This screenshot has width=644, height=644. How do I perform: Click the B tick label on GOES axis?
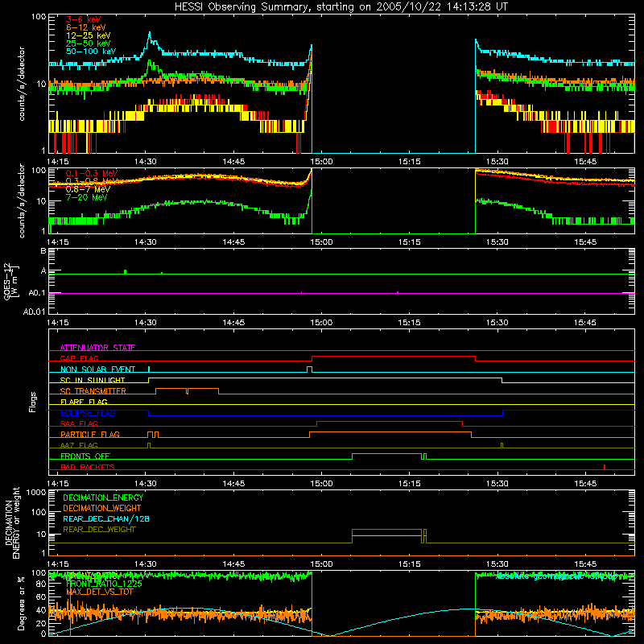(43, 251)
